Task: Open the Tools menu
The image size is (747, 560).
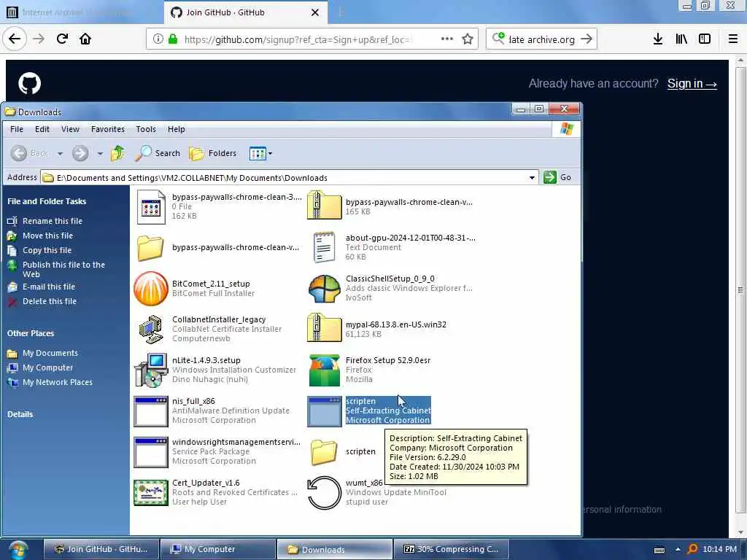Action: point(146,129)
